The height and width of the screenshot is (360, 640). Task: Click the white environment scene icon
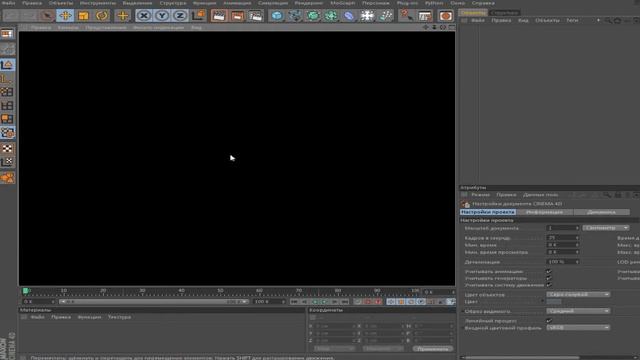point(367,16)
